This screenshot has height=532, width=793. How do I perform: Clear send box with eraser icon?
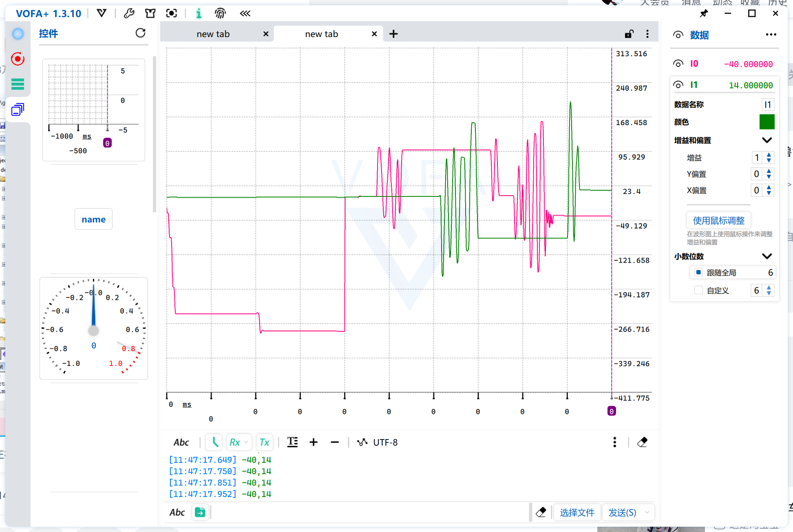click(541, 512)
